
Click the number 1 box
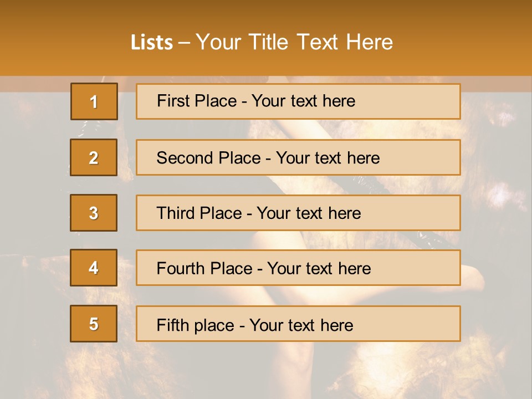pyautogui.click(x=94, y=101)
